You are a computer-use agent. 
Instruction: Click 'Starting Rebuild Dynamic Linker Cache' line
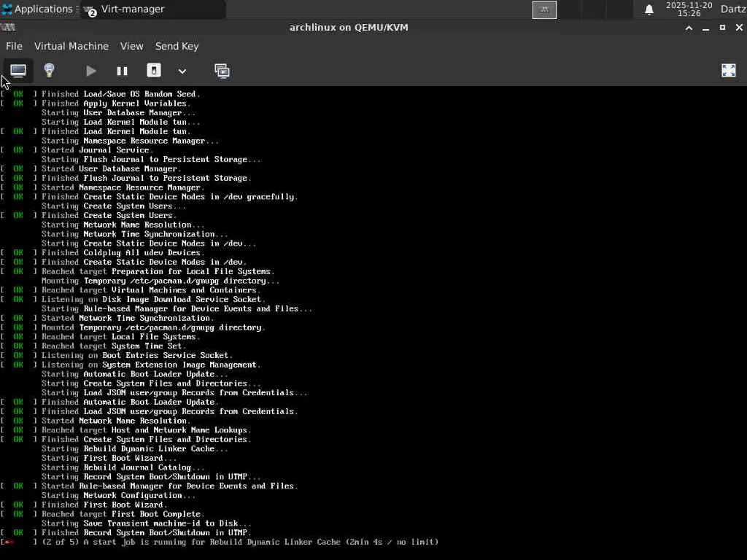(135, 448)
